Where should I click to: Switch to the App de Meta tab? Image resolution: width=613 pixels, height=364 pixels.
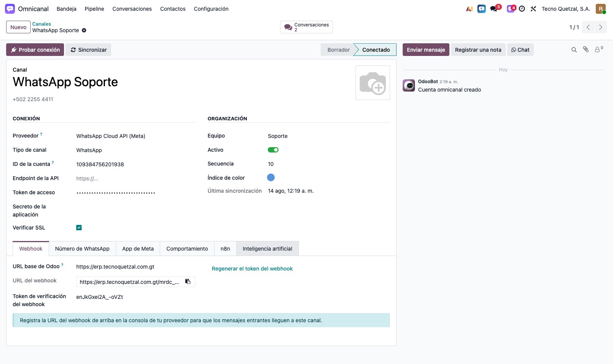click(x=138, y=249)
